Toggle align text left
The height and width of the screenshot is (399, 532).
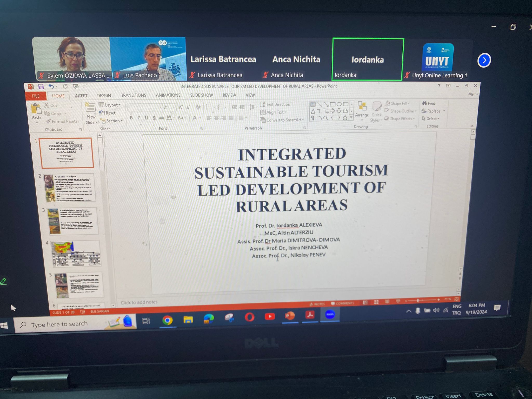(209, 118)
